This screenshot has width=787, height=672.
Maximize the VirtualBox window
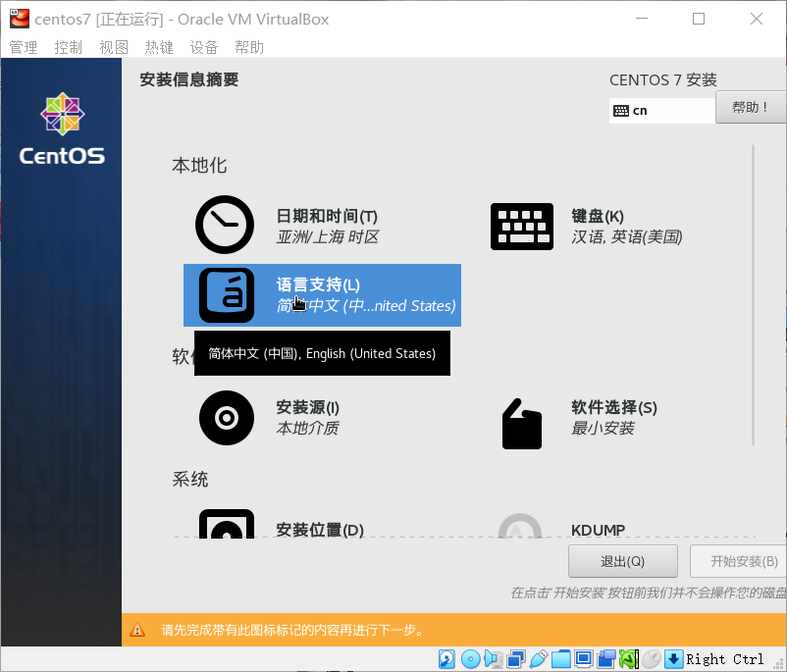(699, 19)
